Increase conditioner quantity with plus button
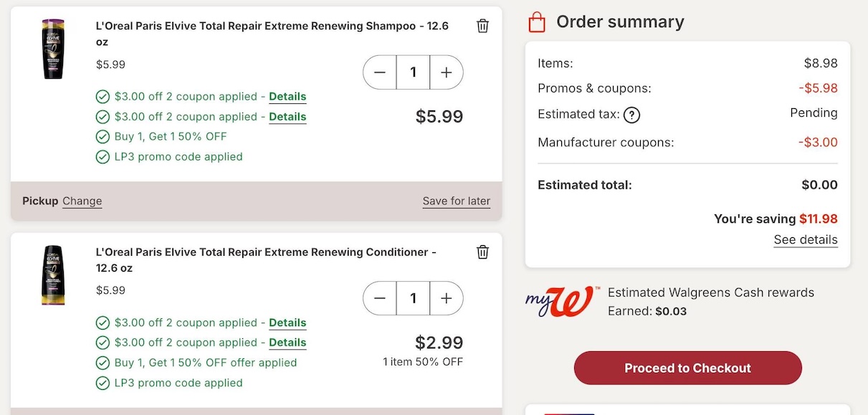The image size is (868, 415). [447, 298]
